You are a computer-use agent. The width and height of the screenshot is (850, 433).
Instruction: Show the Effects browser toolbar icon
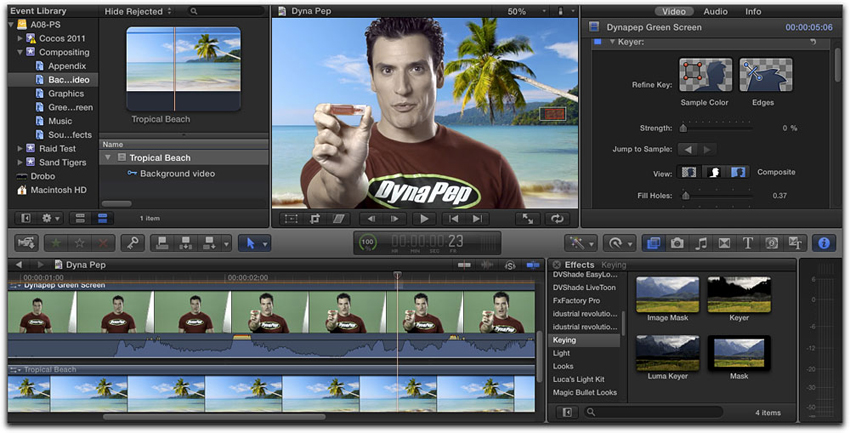coord(653,243)
